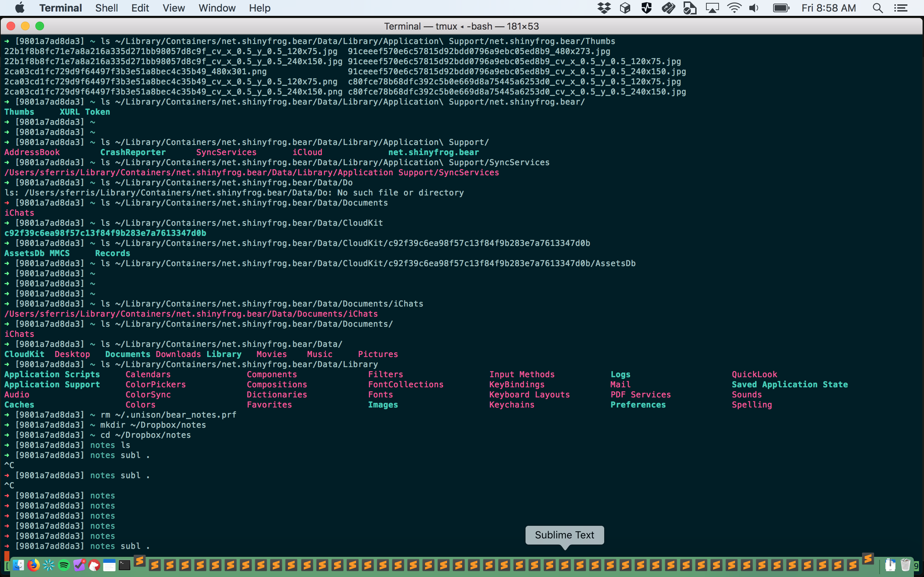Open the Bear app in Dock

pyautogui.click(x=94, y=565)
